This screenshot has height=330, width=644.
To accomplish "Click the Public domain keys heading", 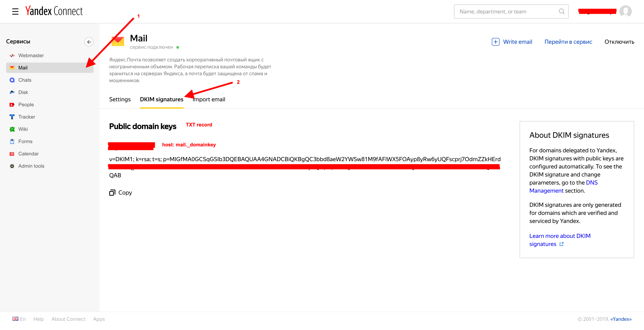I will [x=142, y=126].
